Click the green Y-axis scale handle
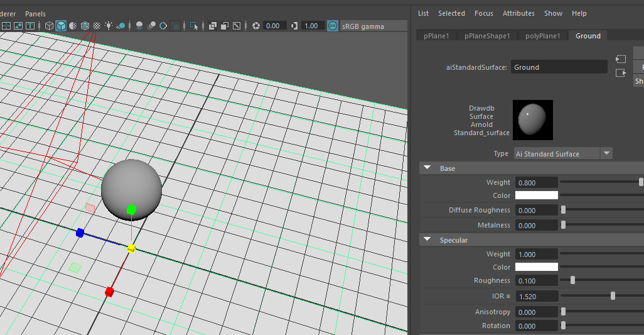Image resolution: width=644 pixels, height=335 pixels. (131, 210)
